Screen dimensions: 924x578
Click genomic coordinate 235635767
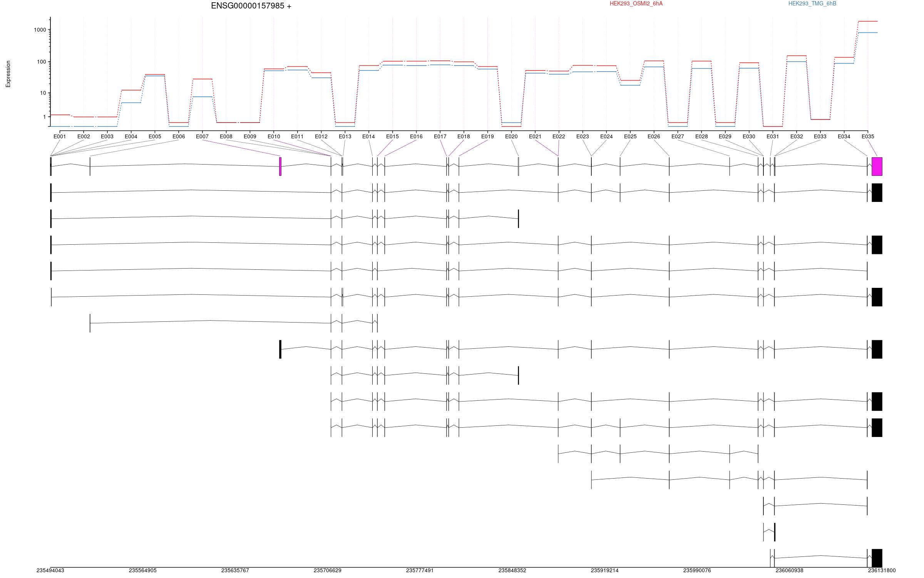[x=235, y=570]
